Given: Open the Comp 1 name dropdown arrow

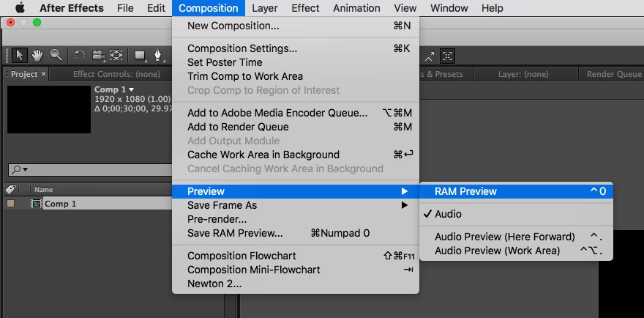Looking at the screenshot, I should tap(132, 89).
